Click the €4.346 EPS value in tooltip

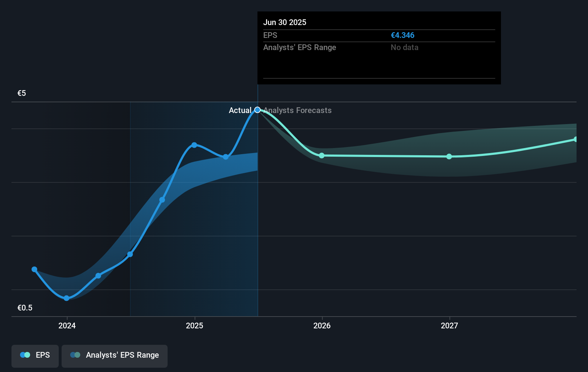tap(403, 35)
